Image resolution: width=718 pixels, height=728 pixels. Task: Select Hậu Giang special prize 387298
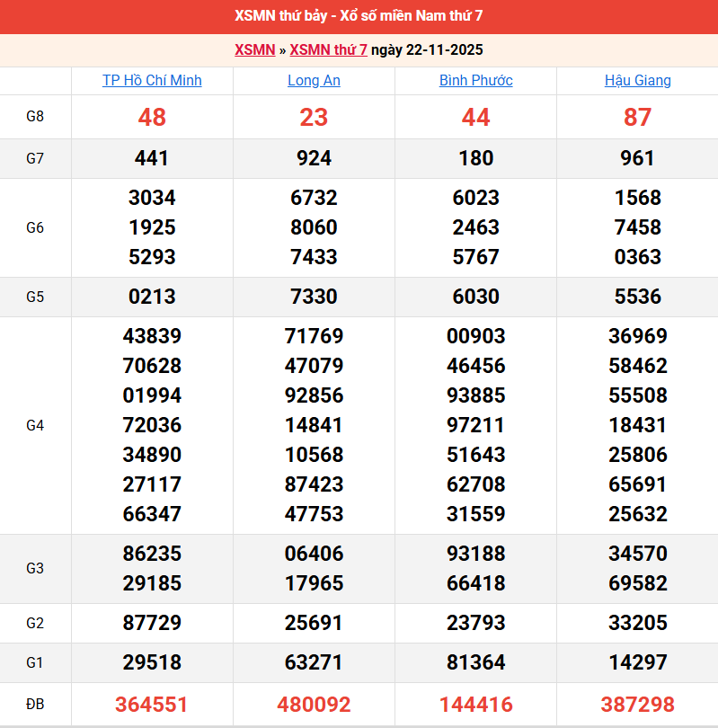[x=637, y=704]
